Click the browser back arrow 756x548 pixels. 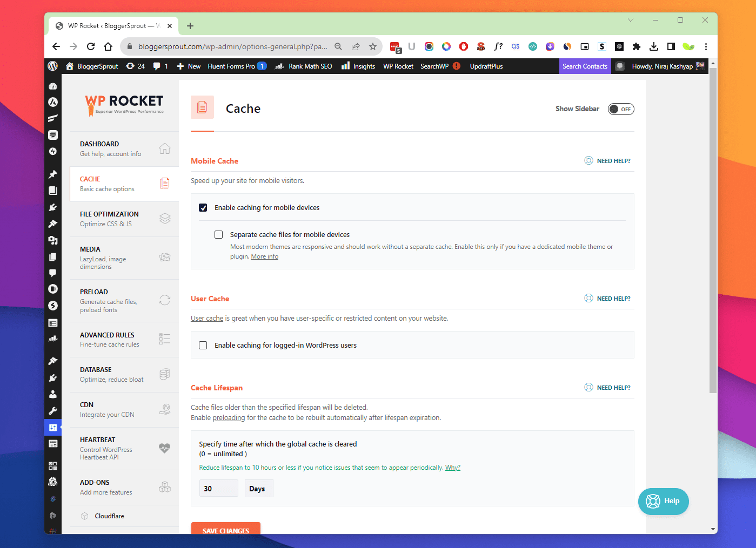pyautogui.click(x=56, y=46)
